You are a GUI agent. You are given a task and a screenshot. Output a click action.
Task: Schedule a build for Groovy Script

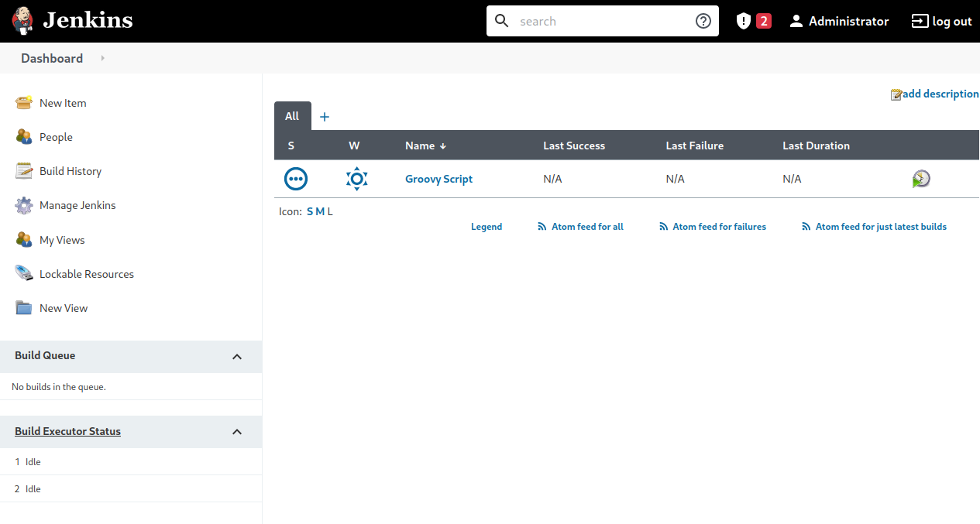pyautogui.click(x=920, y=179)
